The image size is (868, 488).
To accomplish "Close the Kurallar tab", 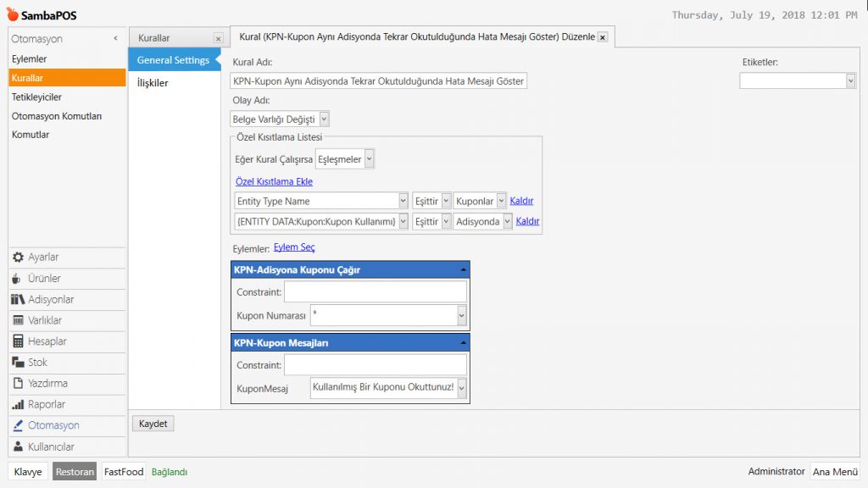I will 218,38.
